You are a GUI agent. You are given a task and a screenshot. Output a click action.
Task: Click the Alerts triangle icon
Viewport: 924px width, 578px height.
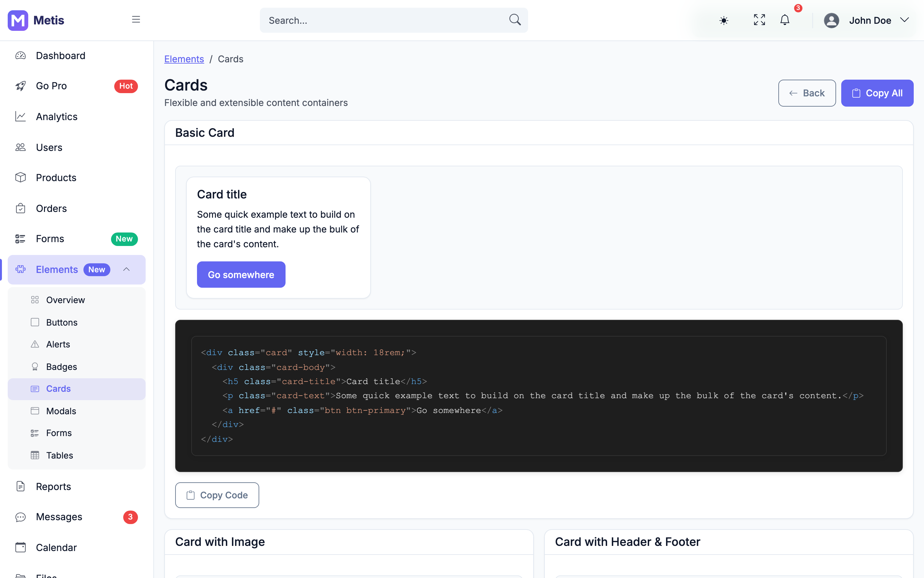click(35, 345)
